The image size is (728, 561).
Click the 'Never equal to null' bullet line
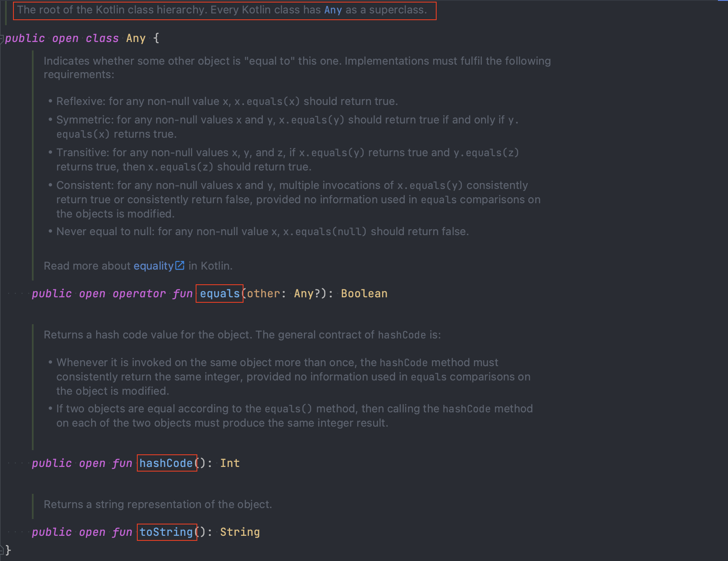pyautogui.click(x=263, y=231)
